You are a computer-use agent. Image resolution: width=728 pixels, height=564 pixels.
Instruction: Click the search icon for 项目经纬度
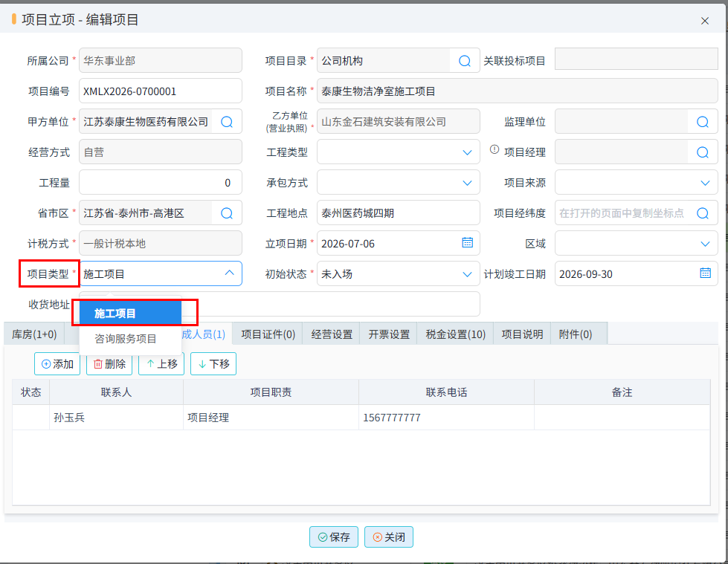click(x=703, y=213)
